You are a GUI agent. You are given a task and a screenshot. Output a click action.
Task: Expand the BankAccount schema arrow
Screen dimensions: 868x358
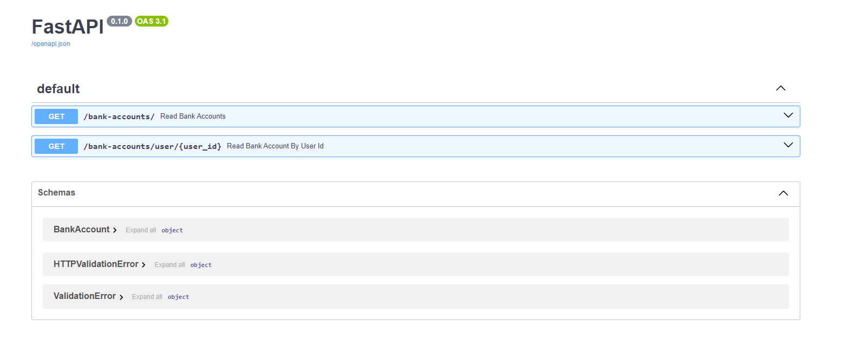point(115,230)
